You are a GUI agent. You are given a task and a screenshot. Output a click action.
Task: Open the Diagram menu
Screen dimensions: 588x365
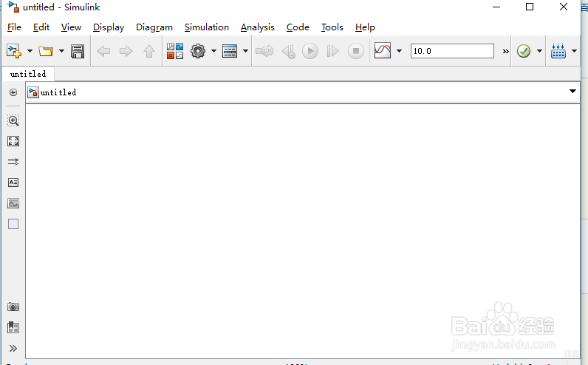coord(154,27)
